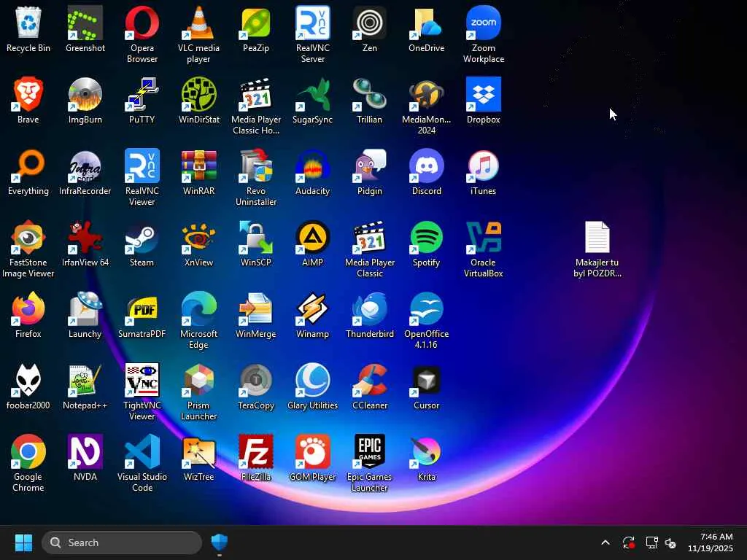747x560 pixels.
Task: Click the taskbar Search box
Action: [x=122, y=542]
